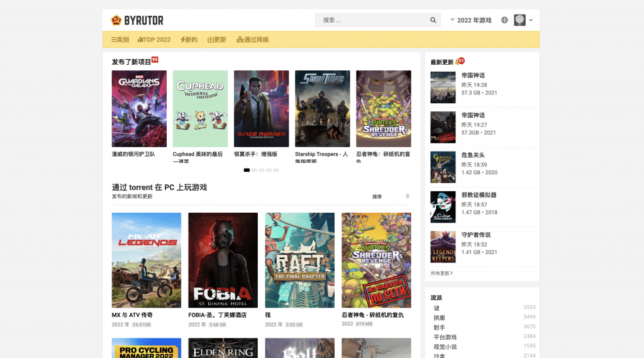This screenshot has height=358, width=644.
Task: Open MX vs ATV Legends cover
Action: (146, 260)
